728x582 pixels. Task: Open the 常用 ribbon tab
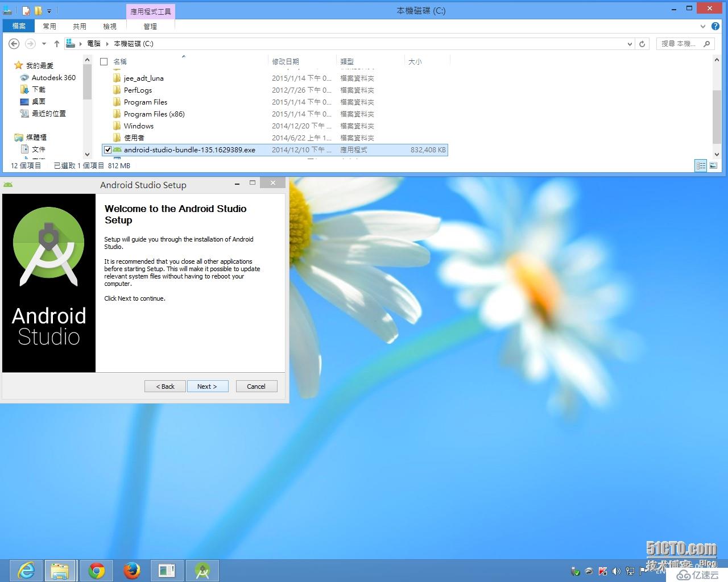(49, 26)
